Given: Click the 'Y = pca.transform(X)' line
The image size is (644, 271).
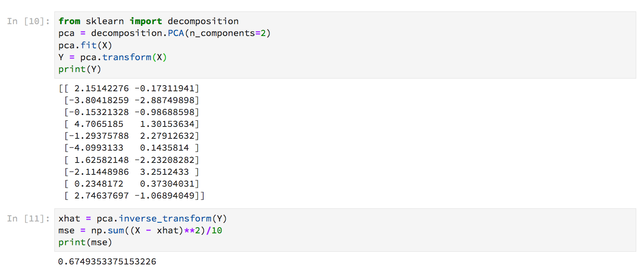Looking at the screenshot, I should click(x=112, y=57).
